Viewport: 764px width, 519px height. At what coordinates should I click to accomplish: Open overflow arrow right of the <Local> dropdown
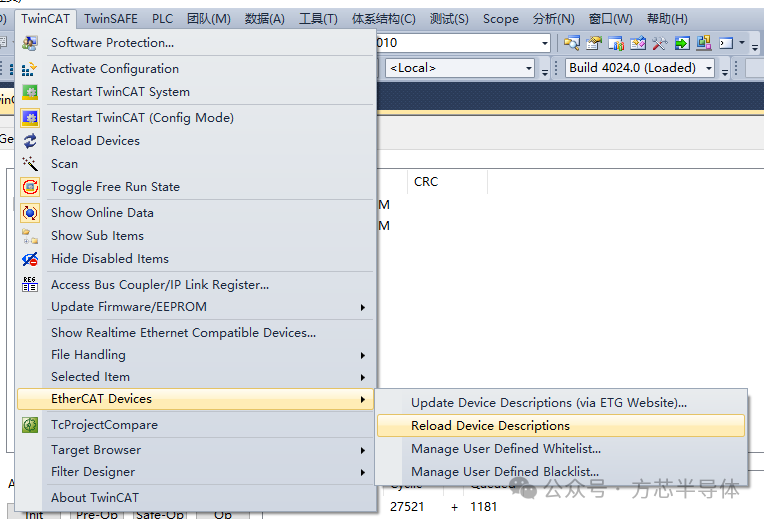[x=545, y=71]
